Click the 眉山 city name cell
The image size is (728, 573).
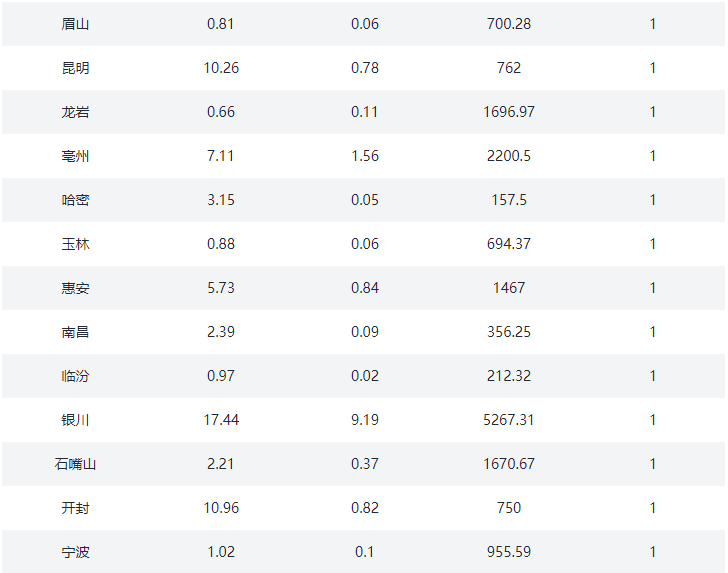(x=75, y=24)
